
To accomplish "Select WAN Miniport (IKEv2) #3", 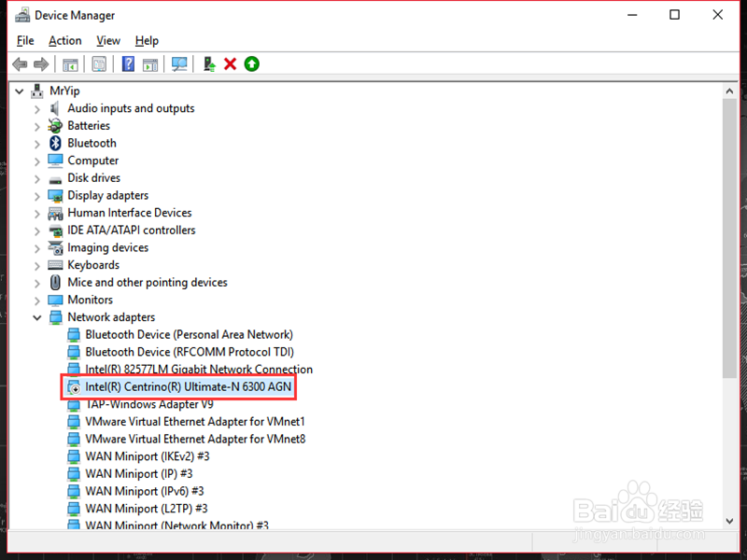I will (x=148, y=456).
